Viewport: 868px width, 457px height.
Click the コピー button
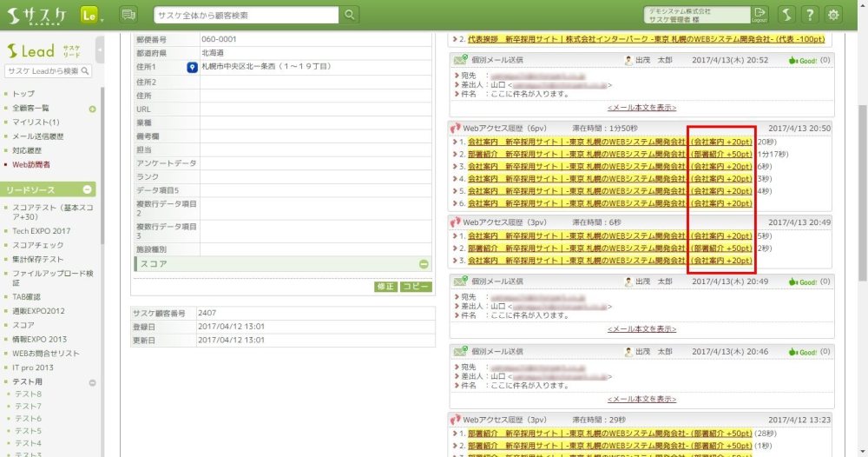click(x=416, y=287)
